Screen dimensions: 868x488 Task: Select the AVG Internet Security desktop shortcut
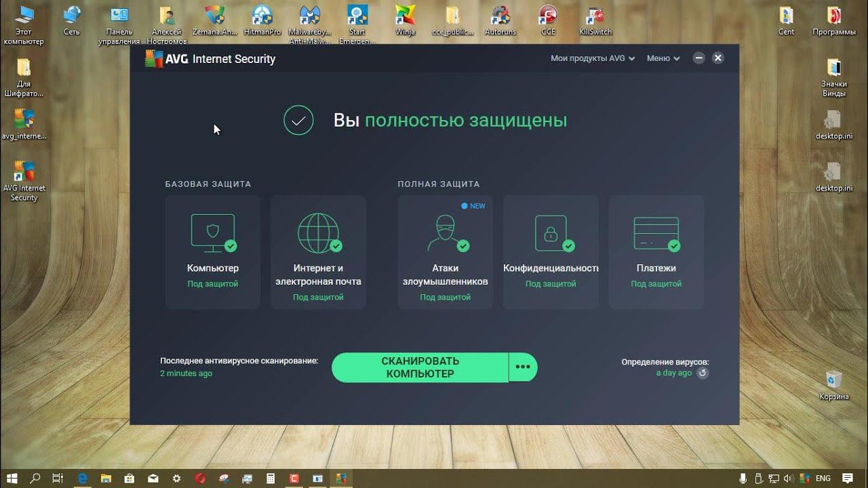pyautogui.click(x=24, y=181)
